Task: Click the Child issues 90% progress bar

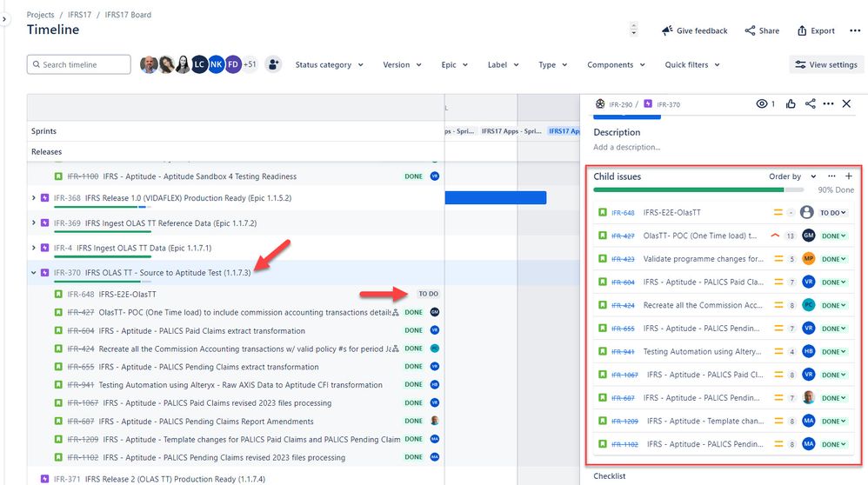Action: tap(698, 189)
